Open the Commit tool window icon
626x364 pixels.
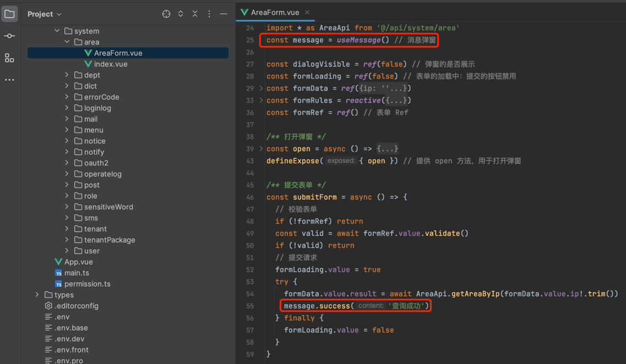click(9, 36)
